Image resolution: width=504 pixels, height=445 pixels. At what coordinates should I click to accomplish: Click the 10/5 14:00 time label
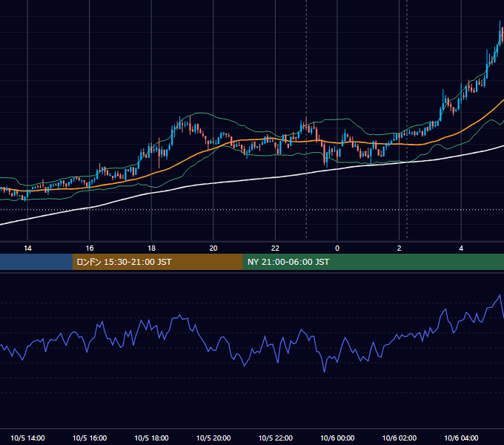(x=27, y=438)
